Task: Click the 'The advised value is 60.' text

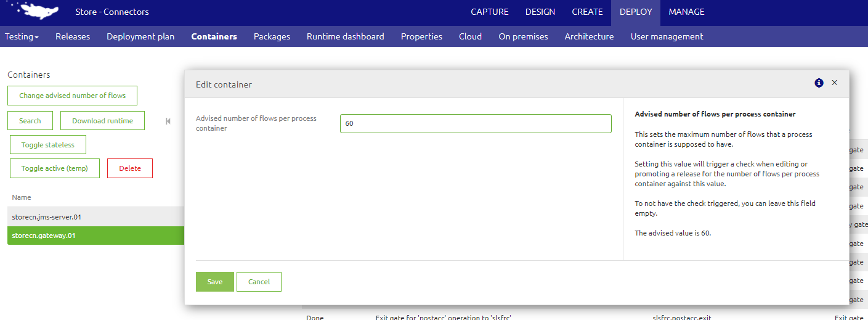Action: 673,233
